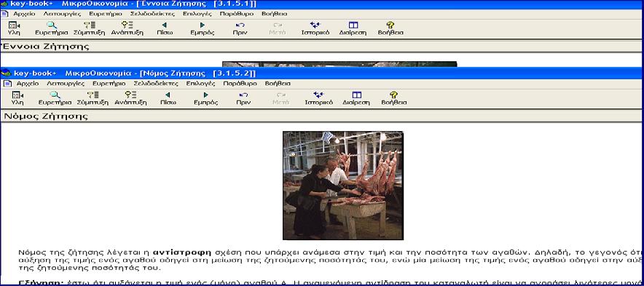The width and height of the screenshot is (644, 286).
Task: Open Βοήθεια menu in Νόμος Ζήτησης window
Action: [278, 83]
